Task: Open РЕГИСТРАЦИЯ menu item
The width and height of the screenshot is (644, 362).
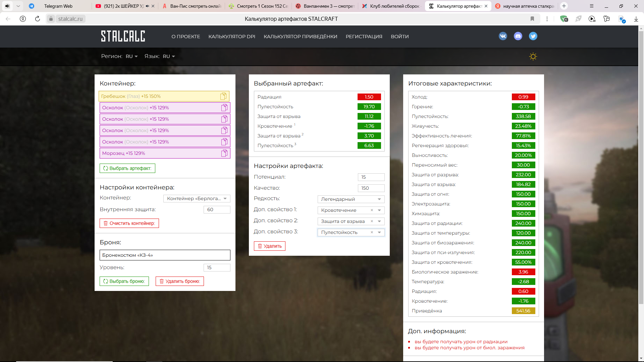Action: 364,37
